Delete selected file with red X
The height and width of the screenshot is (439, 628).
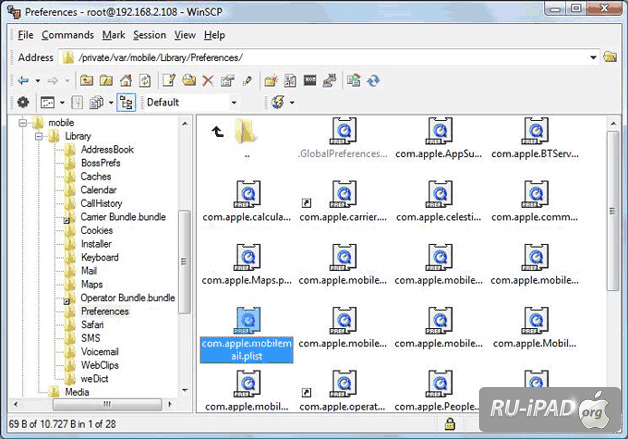(207, 81)
